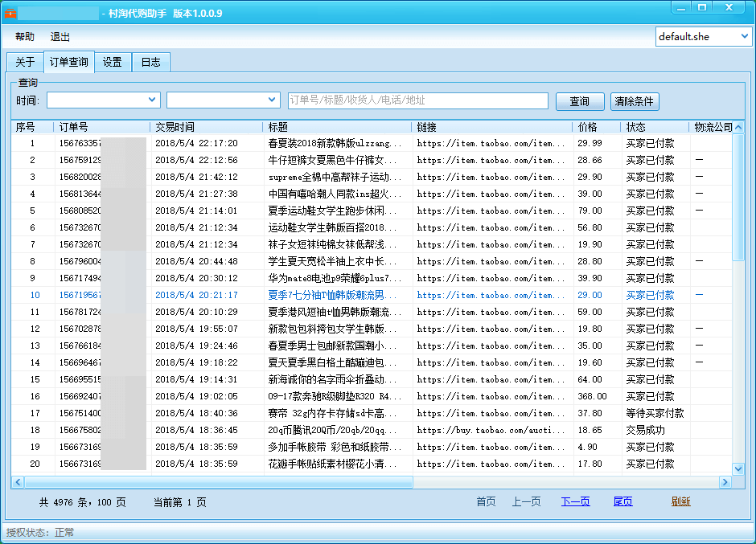This screenshot has height=544, width=756.
Task: Click the 刷新 refresh link
Action: [680, 501]
